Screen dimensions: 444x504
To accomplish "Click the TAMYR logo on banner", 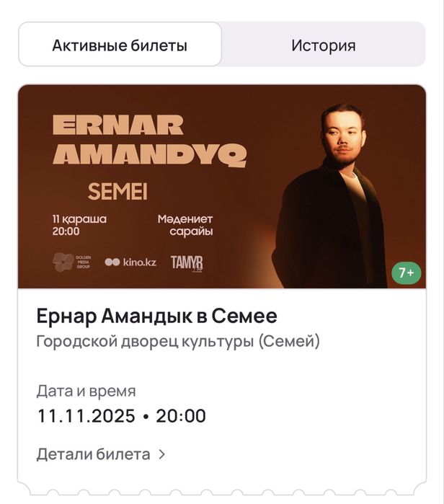I will [x=187, y=263].
